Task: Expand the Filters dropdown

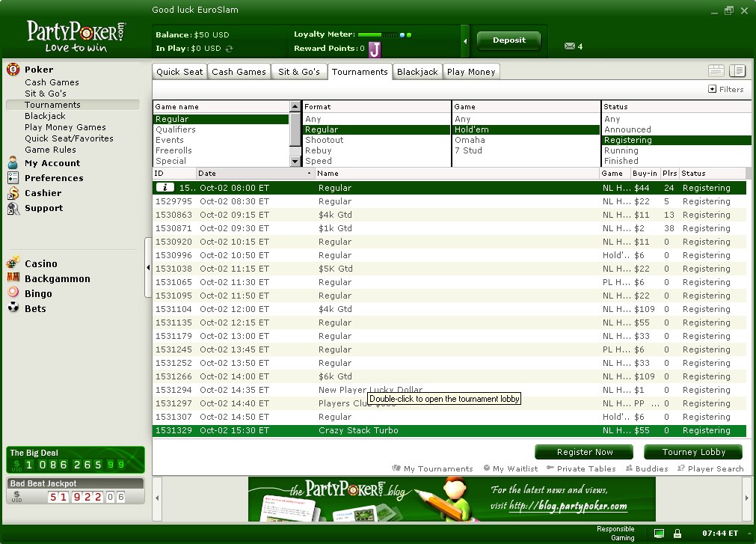Action: [x=725, y=89]
